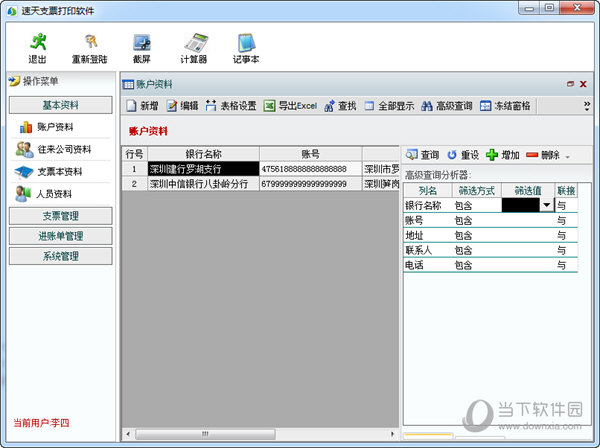Close the 账户资料 panel with red X

[x=583, y=84]
